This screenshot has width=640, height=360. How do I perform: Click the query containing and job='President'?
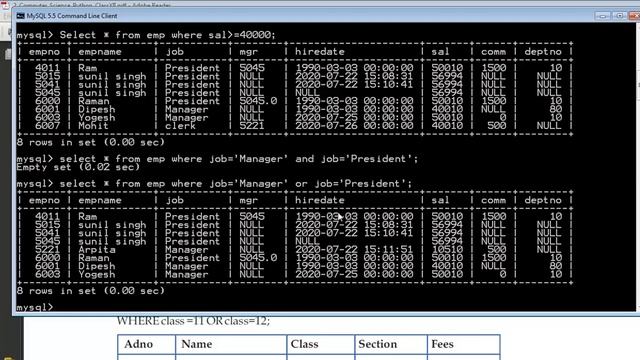[239, 159]
